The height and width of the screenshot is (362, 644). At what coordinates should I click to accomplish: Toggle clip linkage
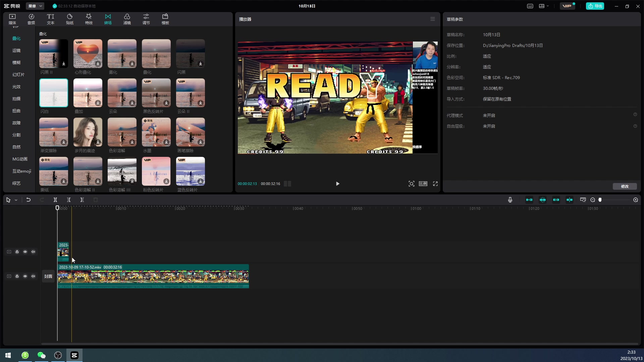pos(556,200)
